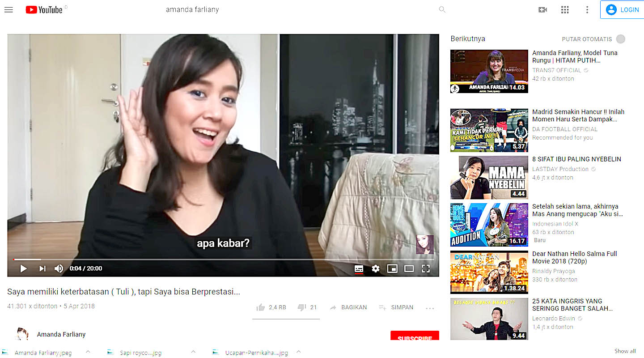Screen dimensions: 644x358
Task: Open the YouTube apps grid
Action: click(x=565, y=10)
